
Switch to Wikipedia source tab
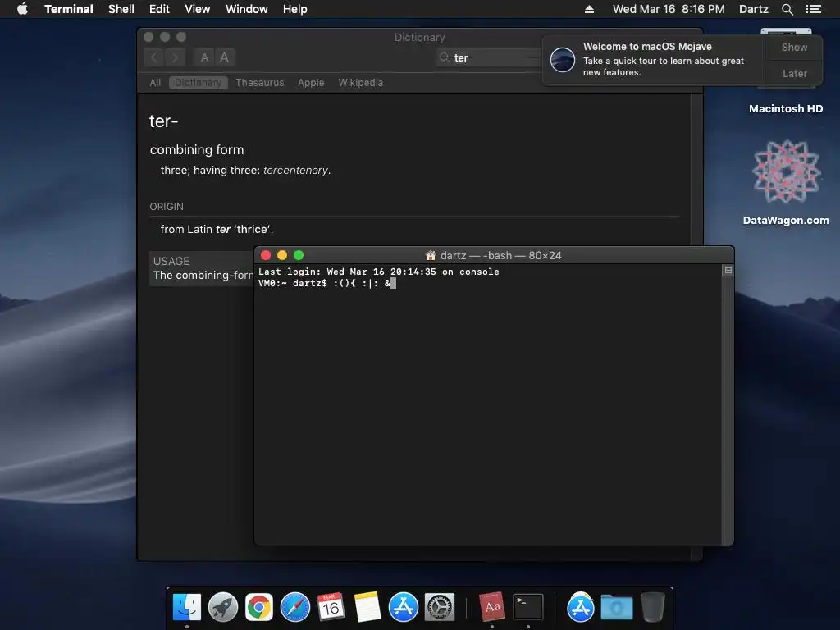(x=361, y=83)
